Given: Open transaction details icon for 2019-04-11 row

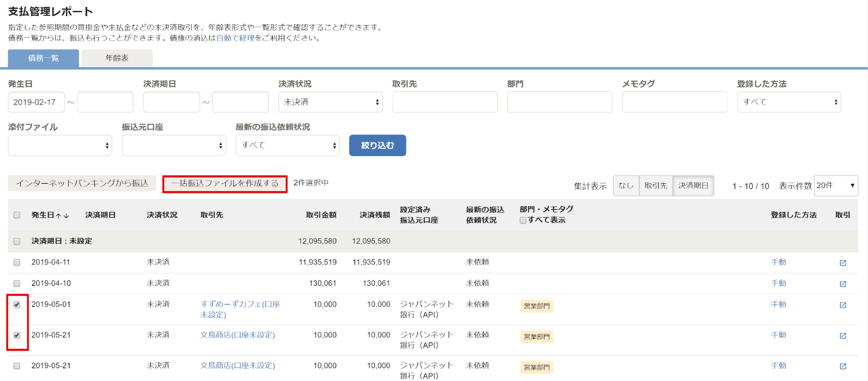Looking at the screenshot, I should click(843, 263).
